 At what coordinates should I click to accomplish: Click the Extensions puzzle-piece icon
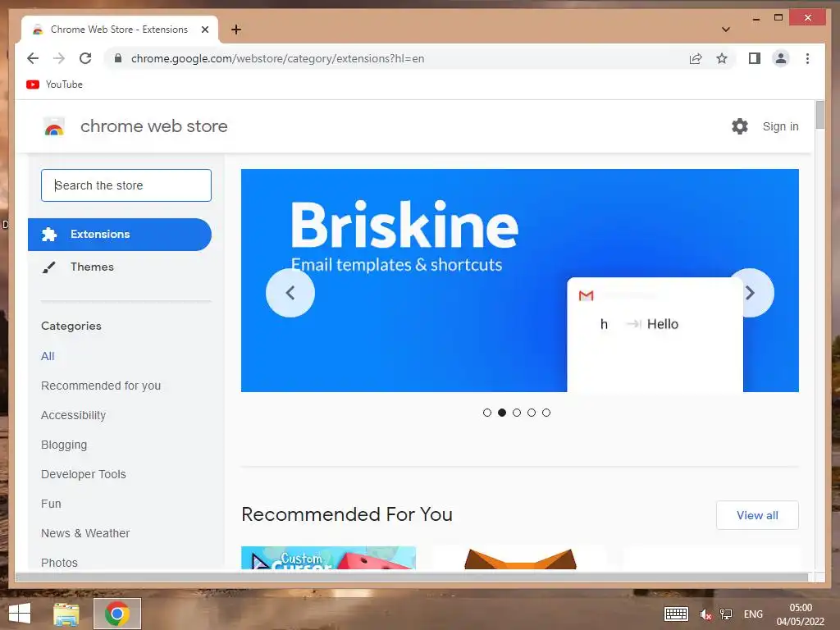(x=49, y=234)
